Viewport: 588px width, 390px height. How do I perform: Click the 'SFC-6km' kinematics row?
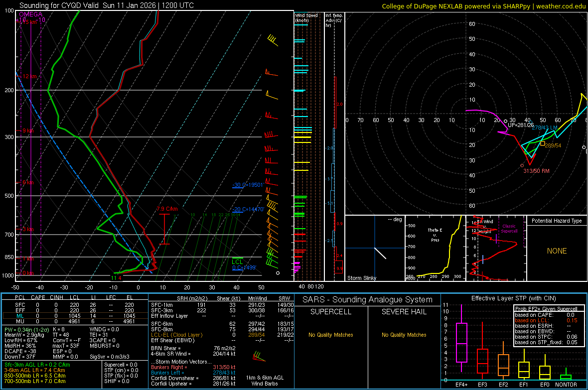(x=222, y=324)
